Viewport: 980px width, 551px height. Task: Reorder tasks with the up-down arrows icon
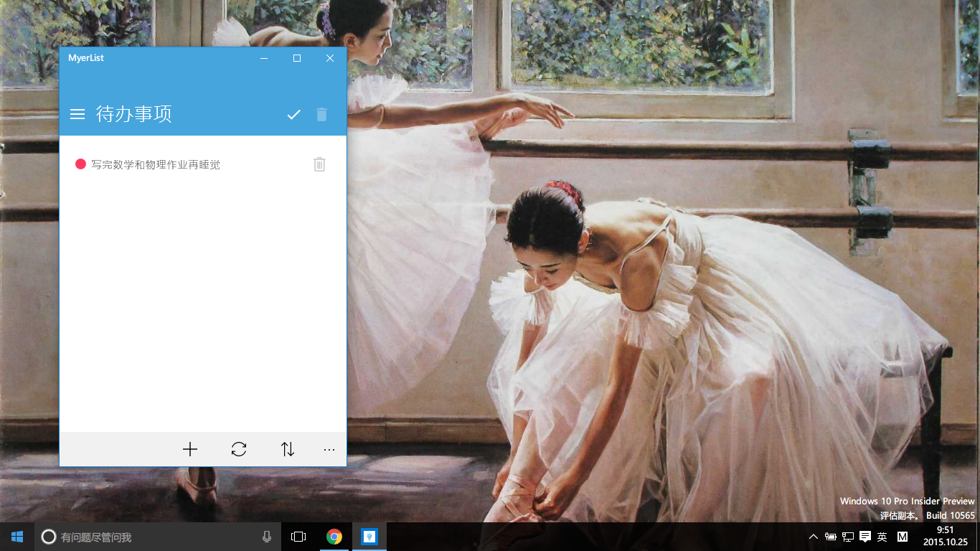pos(288,449)
